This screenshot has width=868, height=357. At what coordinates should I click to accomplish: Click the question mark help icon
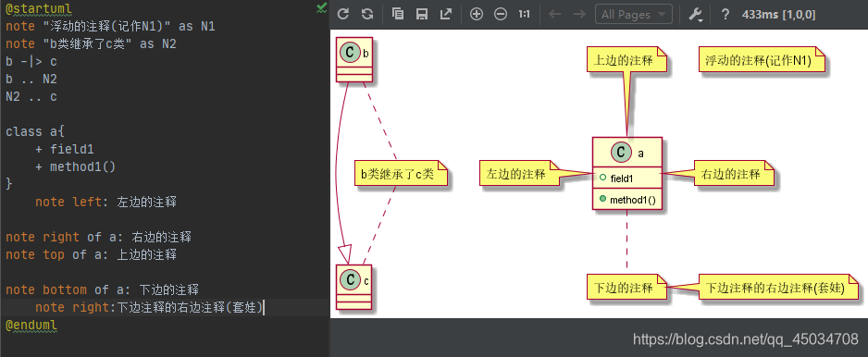click(x=725, y=15)
